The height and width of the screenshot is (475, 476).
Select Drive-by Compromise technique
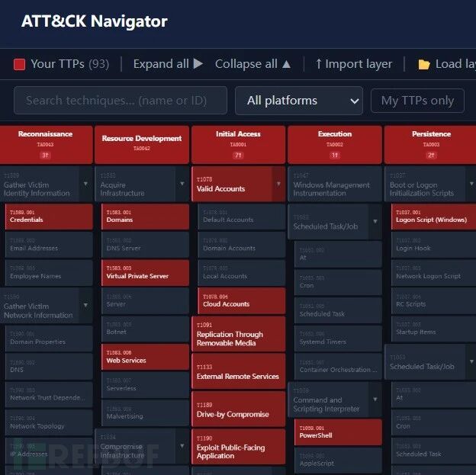click(238, 409)
